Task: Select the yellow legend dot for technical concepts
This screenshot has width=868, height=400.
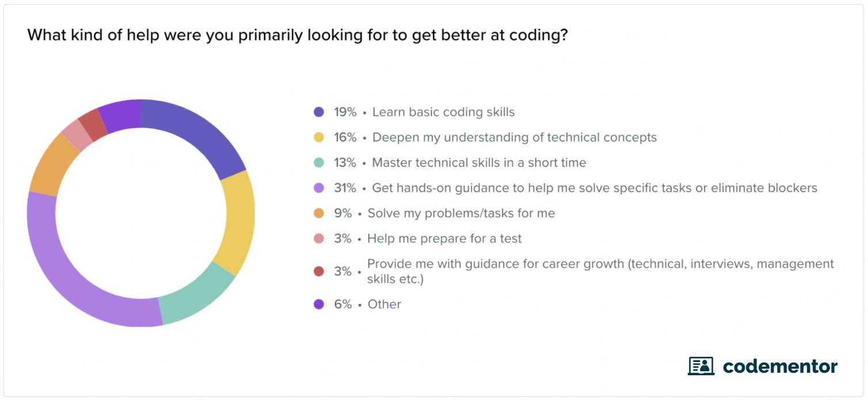Action: (319, 138)
